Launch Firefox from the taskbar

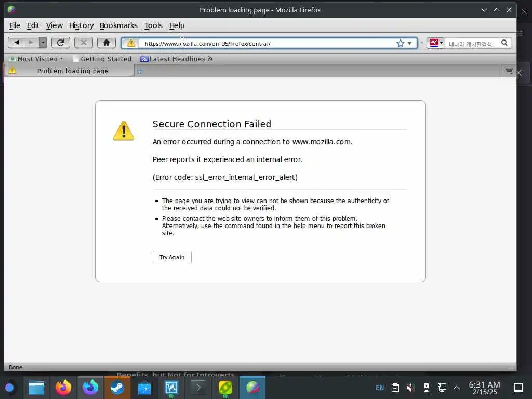[63, 388]
